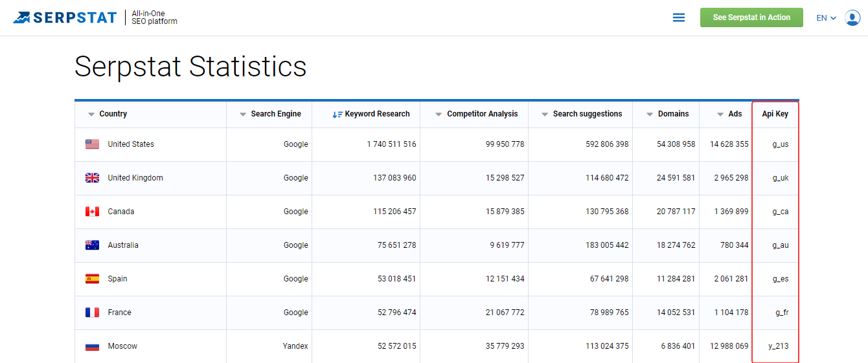Click the g_au API key
Viewport: 868px width, 363px height.
coord(781,245)
